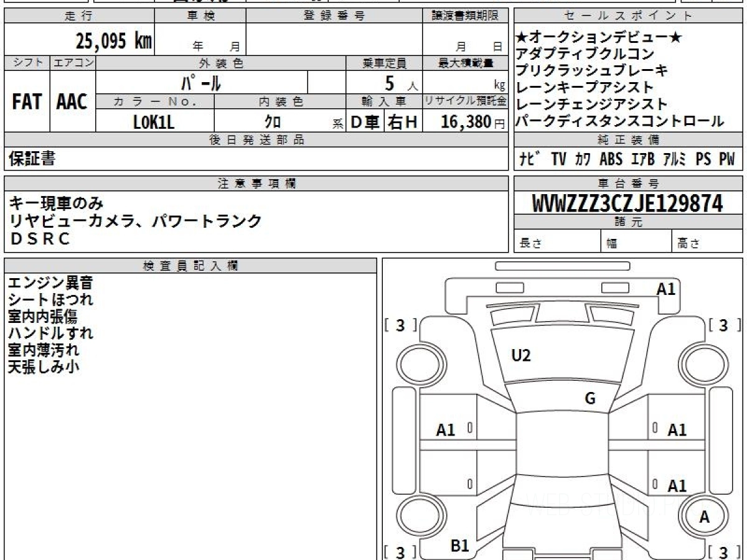This screenshot has height=560, width=747.
Task: Select the TV equipment mark
Action: [x=558, y=159]
